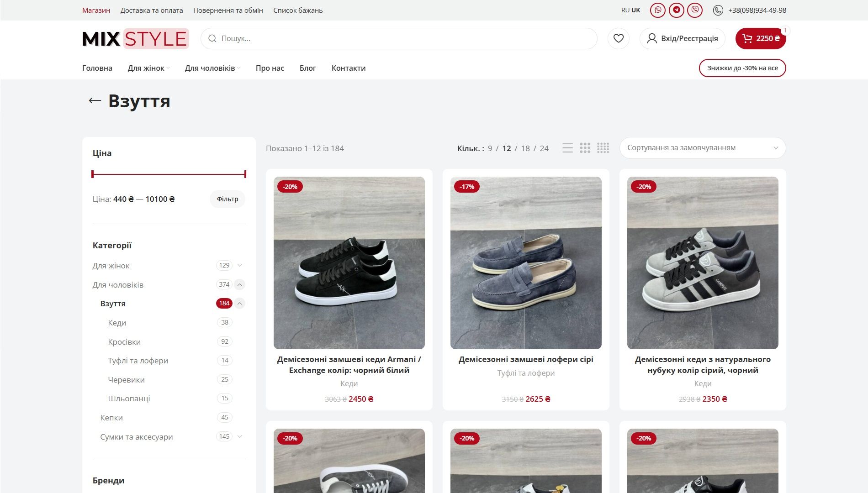
Task: Open grey suede loafers photo
Action: (526, 263)
